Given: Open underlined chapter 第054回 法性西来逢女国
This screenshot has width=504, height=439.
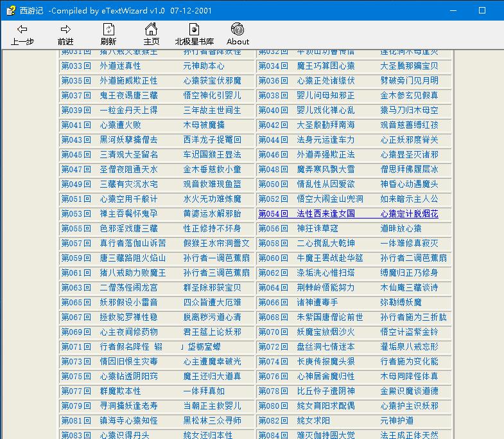Looking at the screenshot, I should [x=348, y=214].
